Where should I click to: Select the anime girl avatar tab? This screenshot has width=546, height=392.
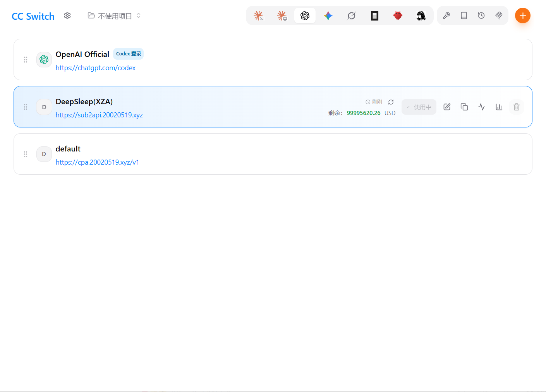[421, 15]
